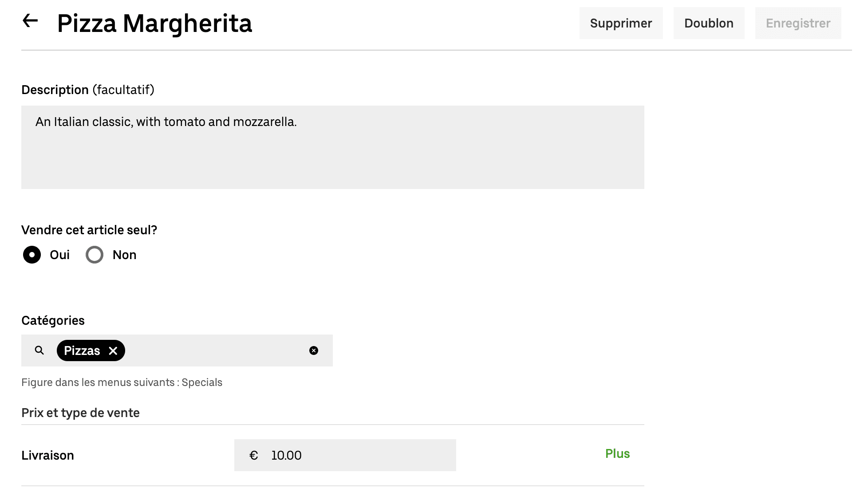Click the Prix et type de vente heading
Image resolution: width=868 pixels, height=504 pixels.
click(80, 413)
